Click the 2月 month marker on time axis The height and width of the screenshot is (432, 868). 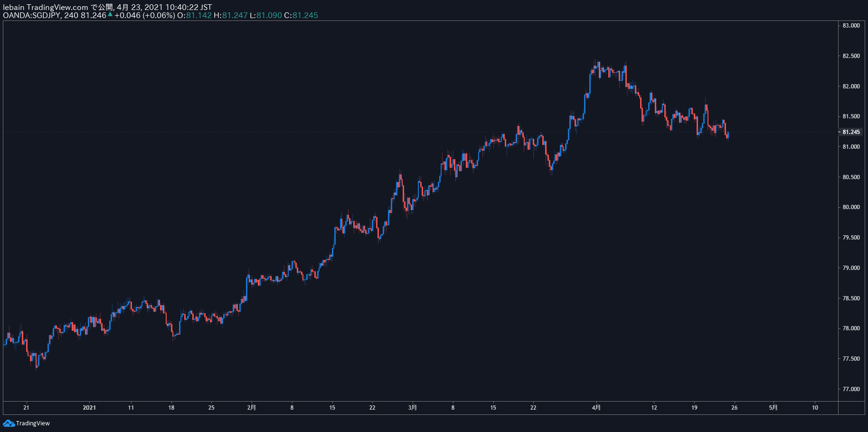tap(252, 407)
